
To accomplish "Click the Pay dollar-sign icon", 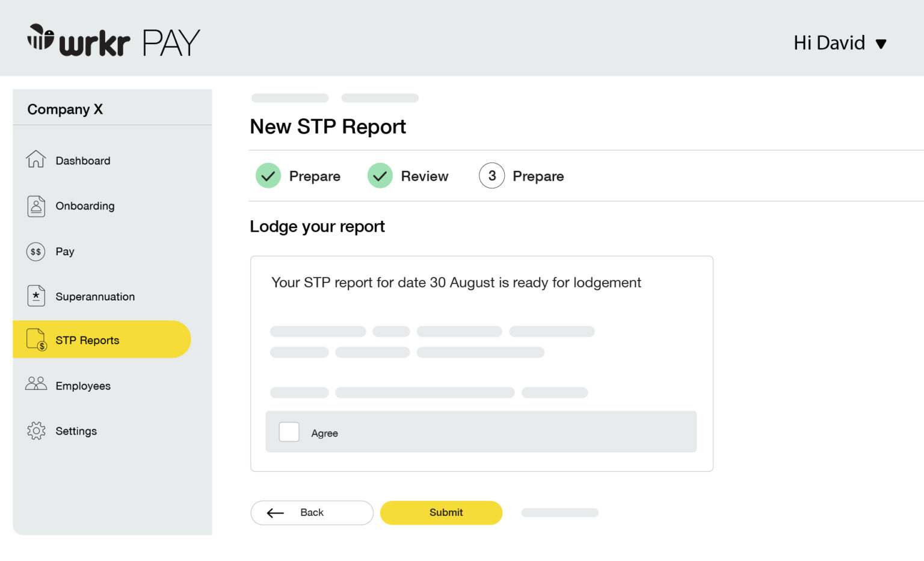I will [36, 252].
